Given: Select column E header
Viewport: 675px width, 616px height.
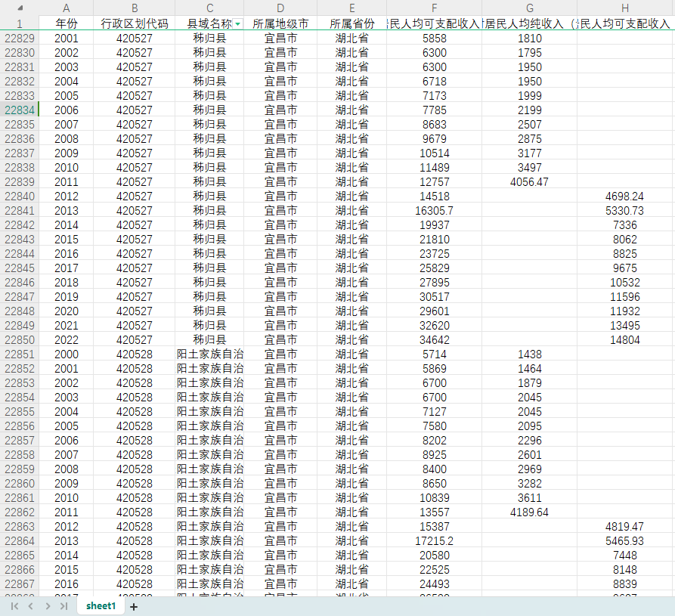Looking at the screenshot, I should [x=351, y=8].
